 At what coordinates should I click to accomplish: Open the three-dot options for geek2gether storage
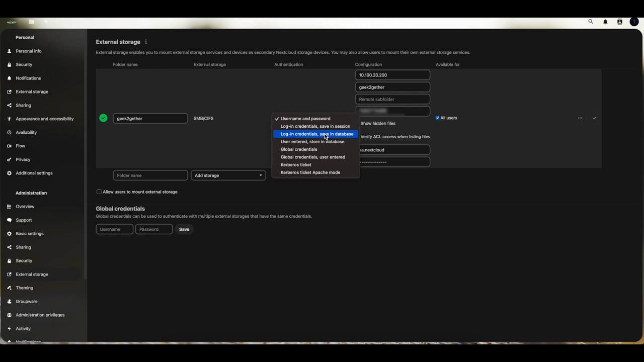pos(580,118)
